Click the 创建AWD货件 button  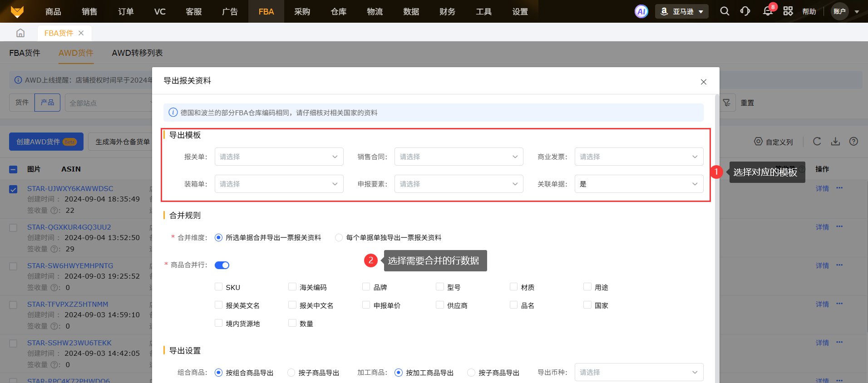(x=46, y=142)
